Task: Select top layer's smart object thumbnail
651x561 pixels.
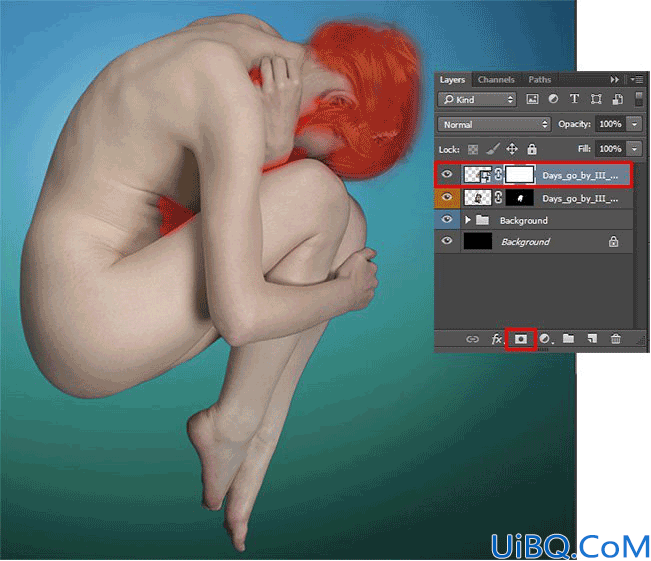Action: coord(478,175)
